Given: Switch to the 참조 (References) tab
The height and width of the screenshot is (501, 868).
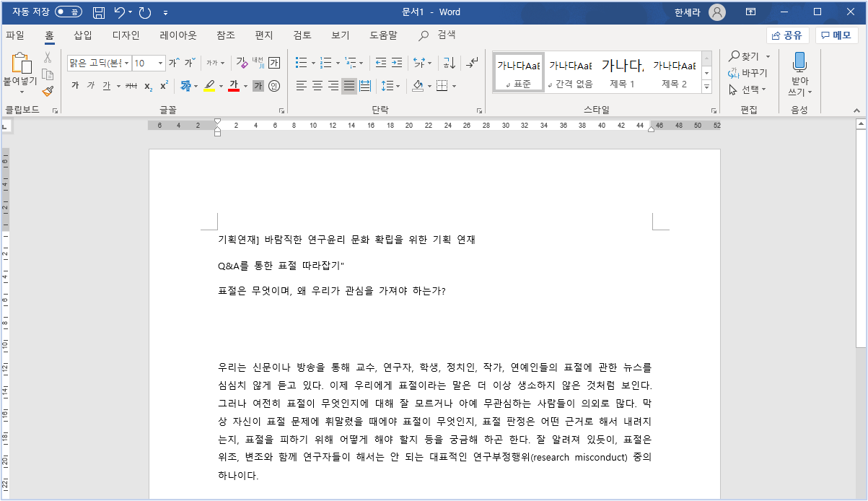Looking at the screenshot, I should 226,35.
